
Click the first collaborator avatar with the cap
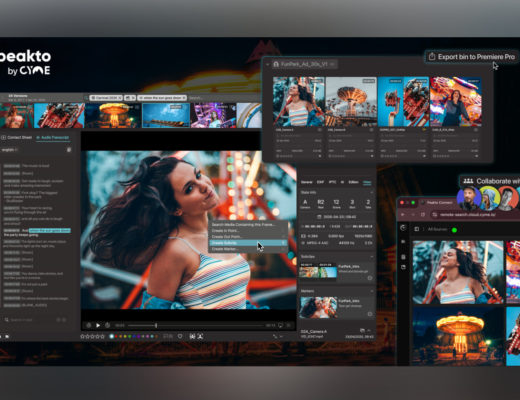(469, 198)
